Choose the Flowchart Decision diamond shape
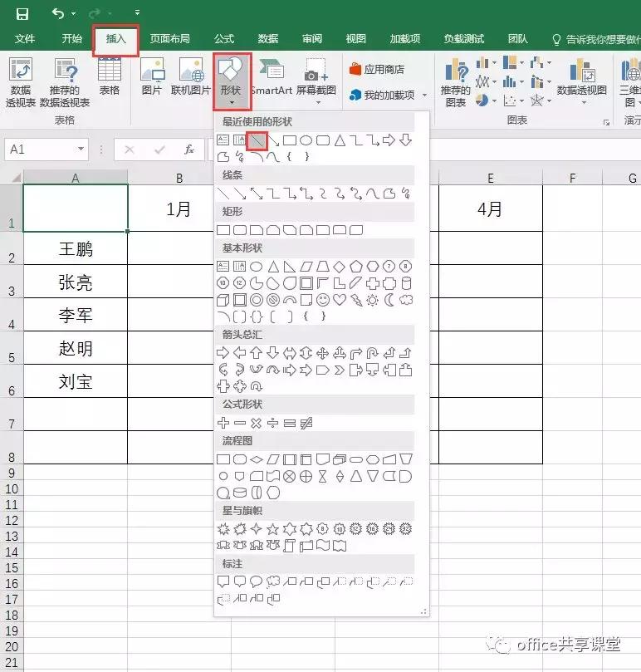The image size is (641, 672). 257,459
